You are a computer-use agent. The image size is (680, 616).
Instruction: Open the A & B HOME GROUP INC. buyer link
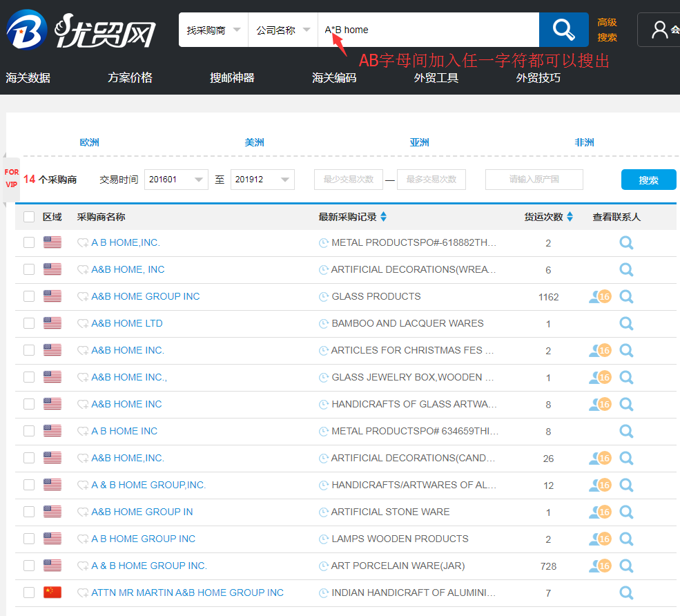(x=149, y=566)
